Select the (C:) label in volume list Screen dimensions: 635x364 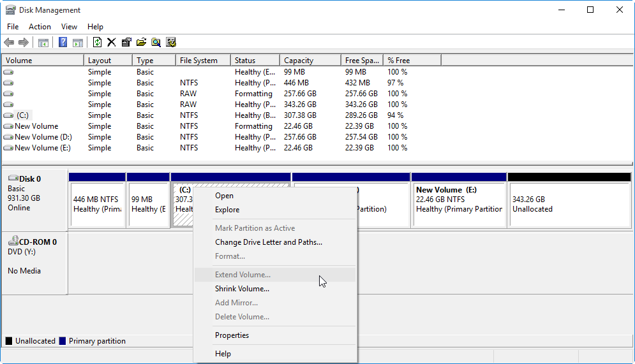[23, 115]
